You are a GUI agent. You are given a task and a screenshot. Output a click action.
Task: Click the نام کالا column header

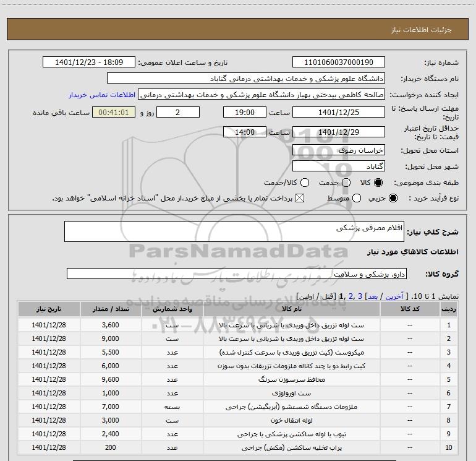(291, 309)
